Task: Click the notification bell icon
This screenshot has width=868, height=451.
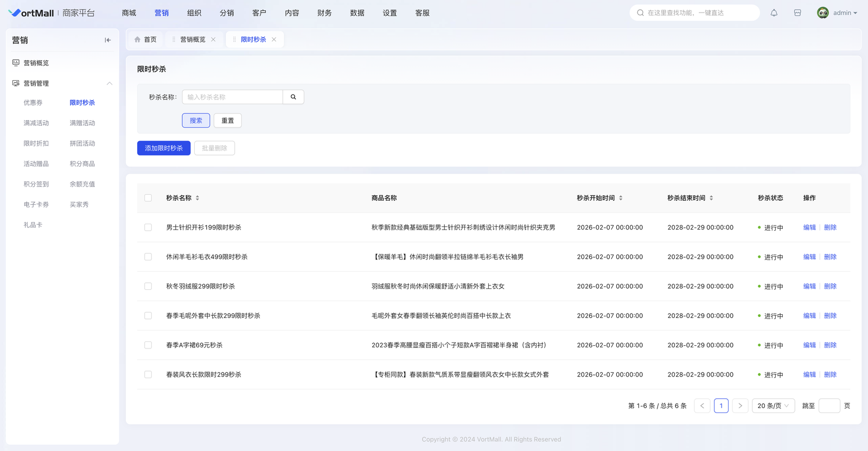Action: pos(774,13)
